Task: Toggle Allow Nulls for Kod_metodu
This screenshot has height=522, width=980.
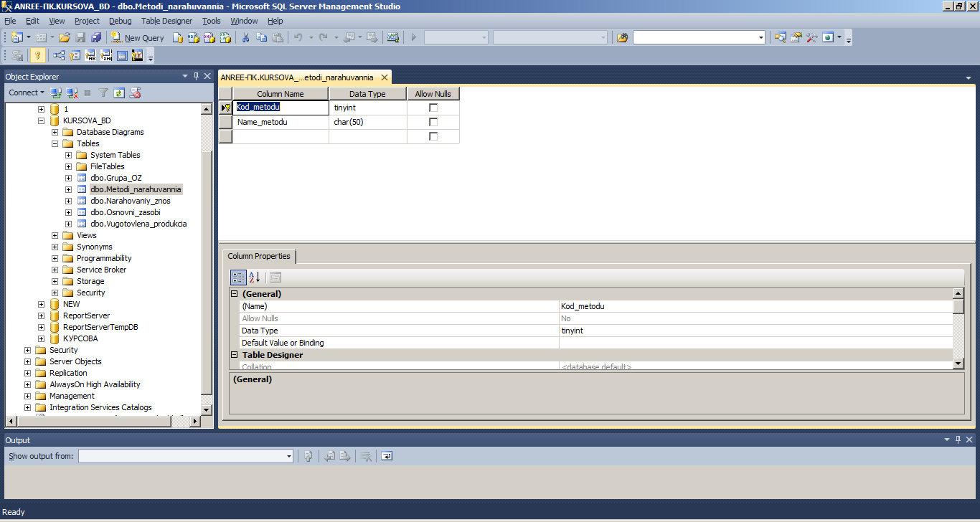Action: pyautogui.click(x=433, y=108)
